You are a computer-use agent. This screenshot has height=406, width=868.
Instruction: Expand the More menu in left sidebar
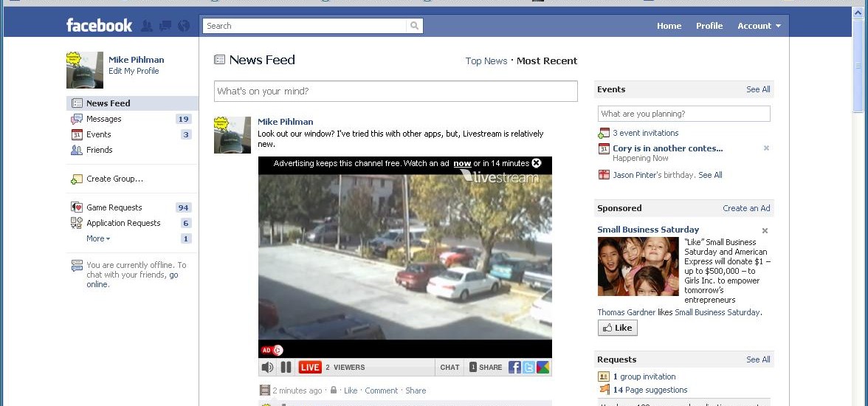97,238
